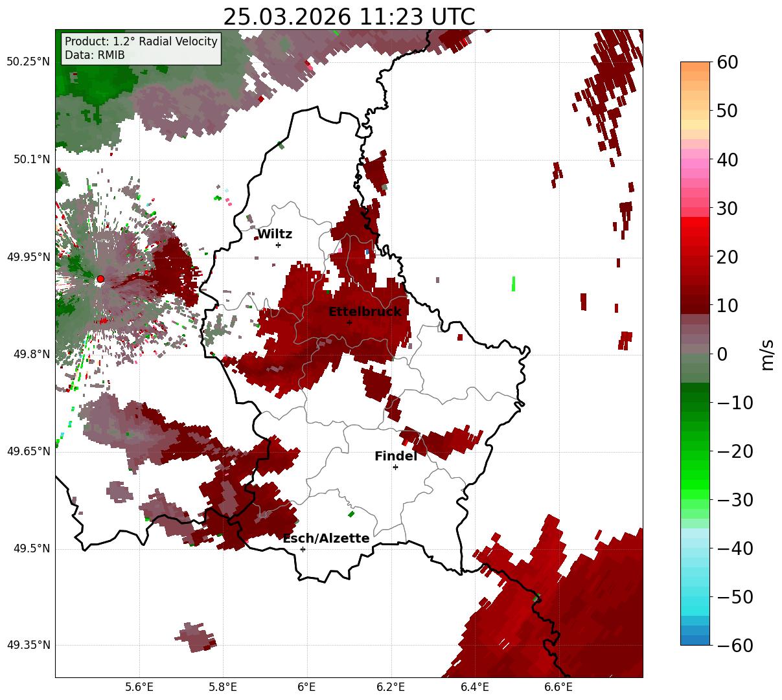Click the colorbar −40 tick value
The height and width of the screenshot is (700, 782).
735,548
